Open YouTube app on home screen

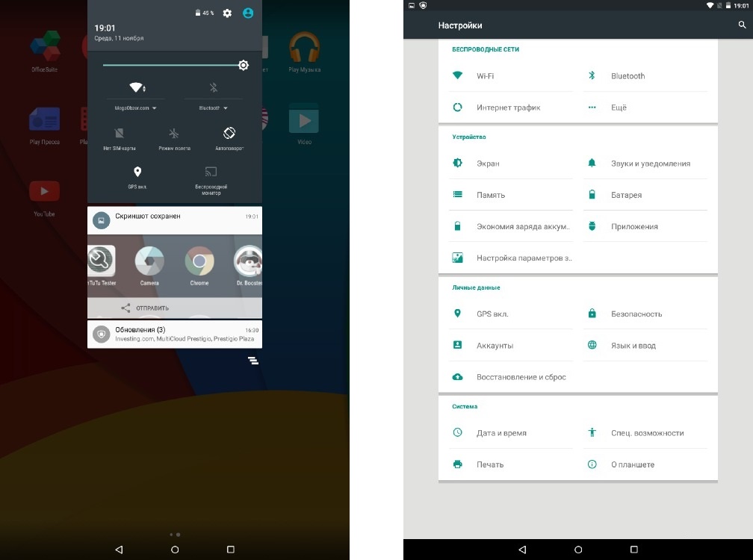tap(44, 198)
